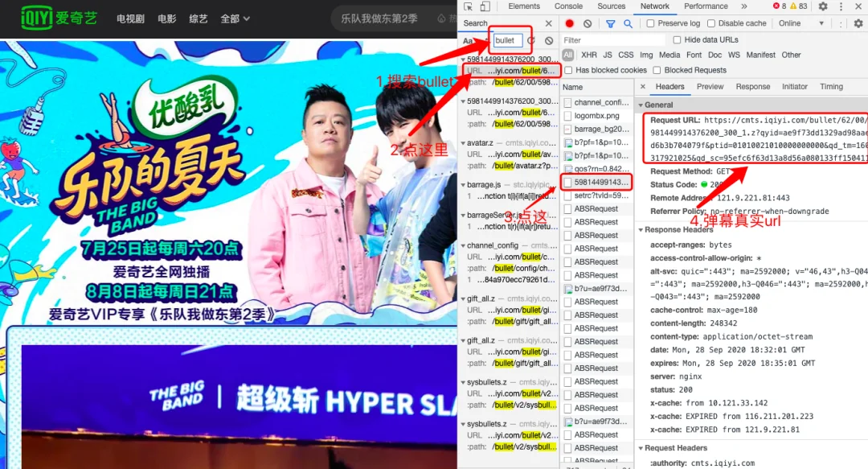The image size is (868, 469).
Task: Open the Preview tab of request
Action: 710,87
